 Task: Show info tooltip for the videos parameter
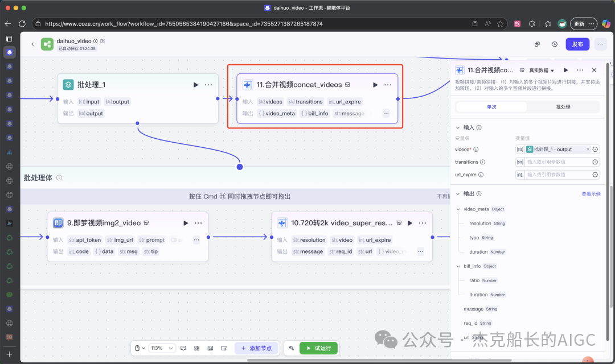point(475,149)
